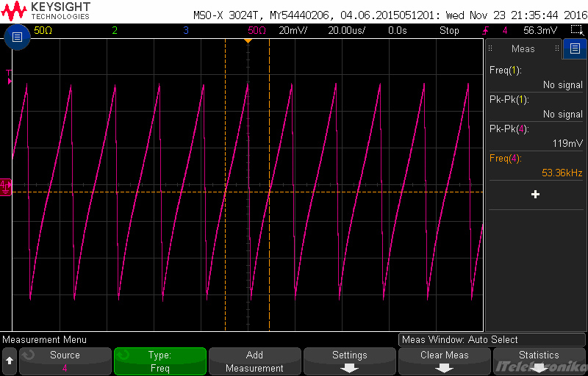The image size is (588, 376).
Task: Click the Add Measurement softkey
Action: pyautogui.click(x=254, y=361)
